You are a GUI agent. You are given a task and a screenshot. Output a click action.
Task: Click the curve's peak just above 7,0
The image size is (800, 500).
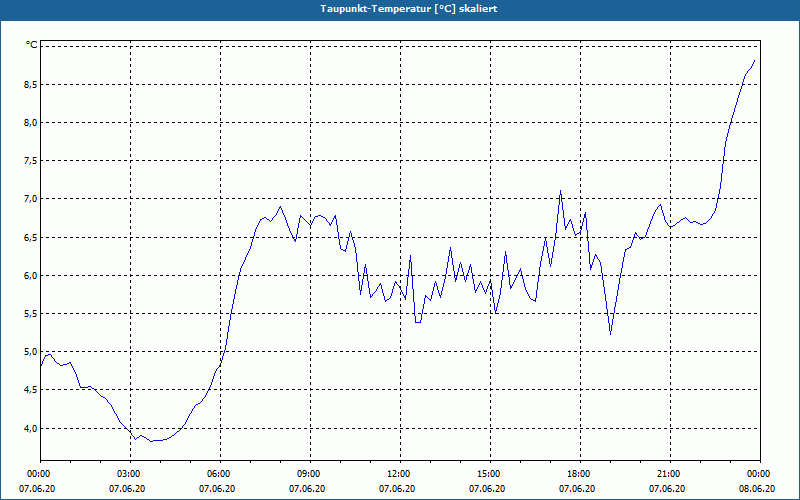click(560, 191)
